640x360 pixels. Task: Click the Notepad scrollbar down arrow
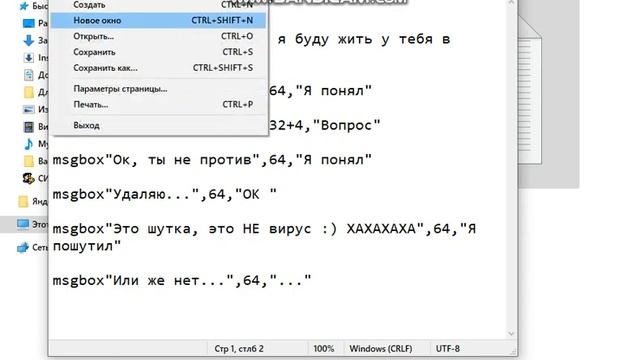(x=511, y=333)
